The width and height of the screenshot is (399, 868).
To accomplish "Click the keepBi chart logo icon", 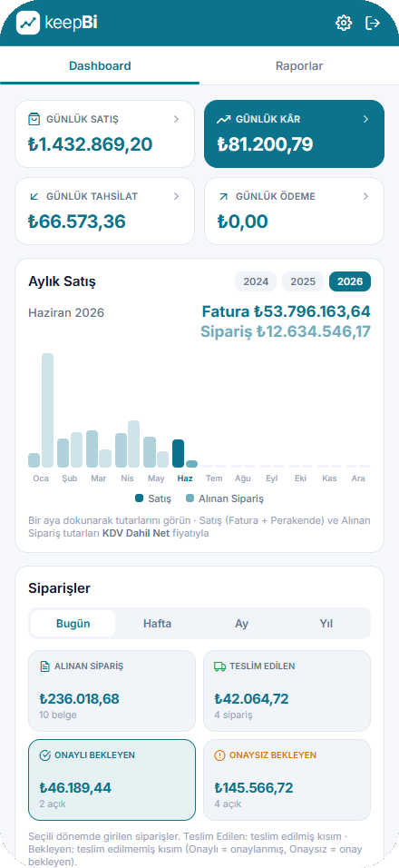I will 27,23.
